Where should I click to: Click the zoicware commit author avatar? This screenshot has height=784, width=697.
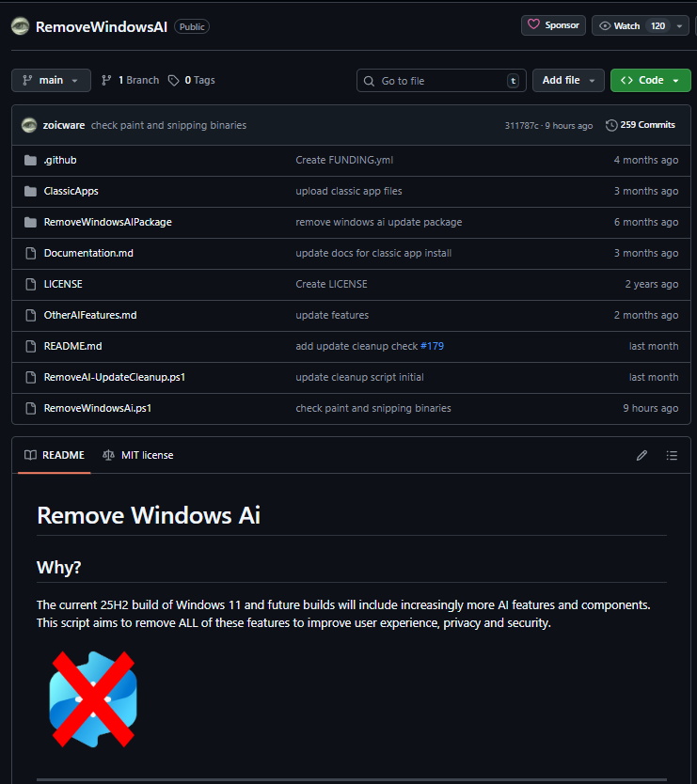click(x=29, y=125)
